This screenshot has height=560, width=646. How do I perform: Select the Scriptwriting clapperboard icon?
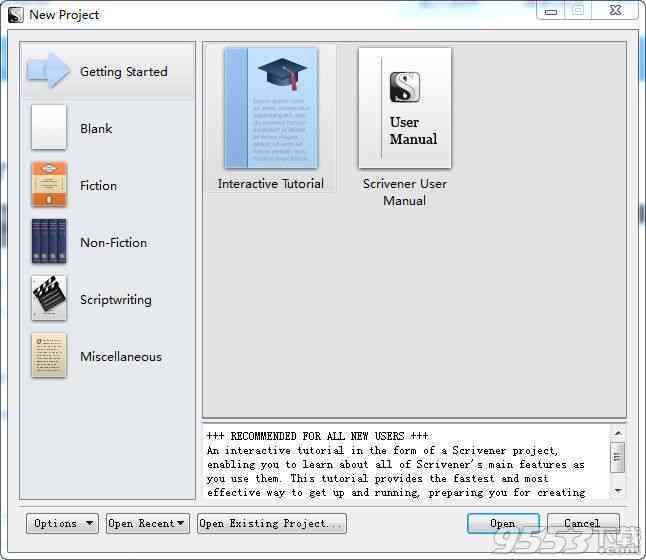point(49,298)
